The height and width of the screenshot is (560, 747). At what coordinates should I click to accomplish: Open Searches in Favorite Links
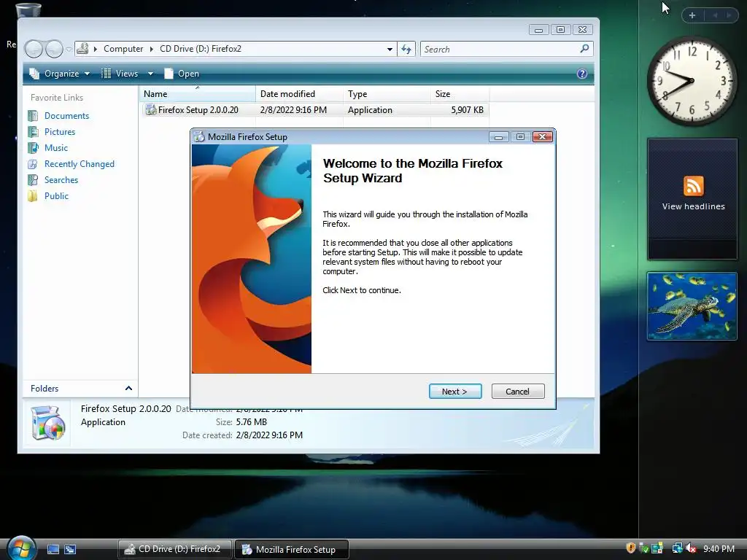coord(61,180)
